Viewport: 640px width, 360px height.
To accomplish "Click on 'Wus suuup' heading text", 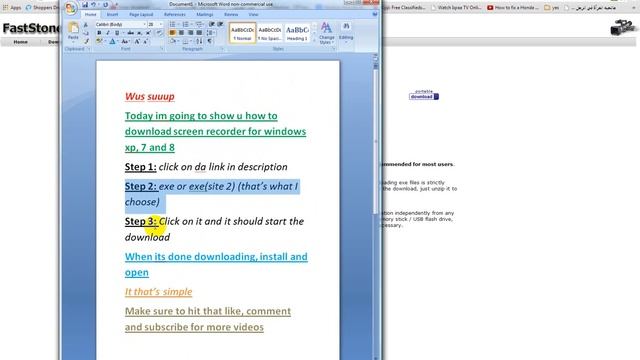I will point(150,96).
